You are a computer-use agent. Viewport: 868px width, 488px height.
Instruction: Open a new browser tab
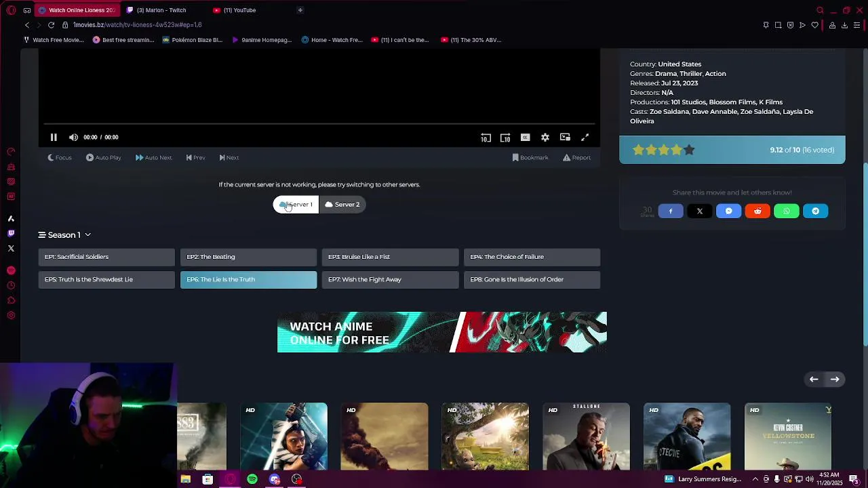click(x=300, y=10)
